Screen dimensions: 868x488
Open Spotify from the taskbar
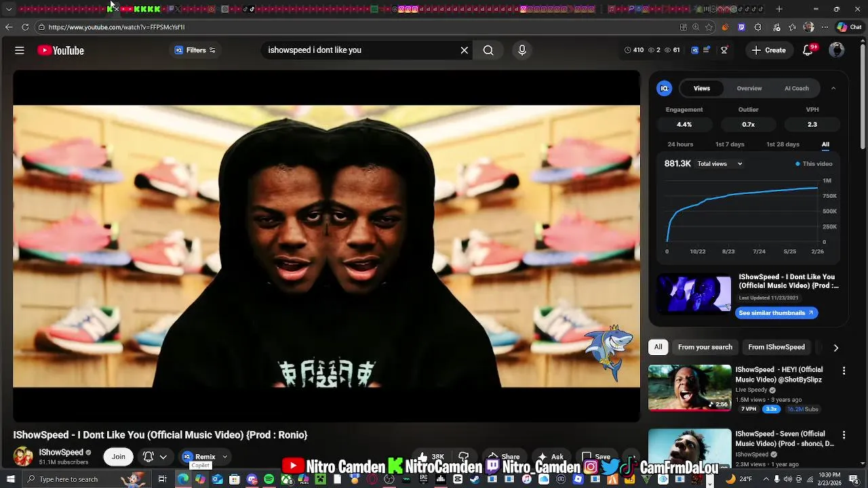(269, 479)
